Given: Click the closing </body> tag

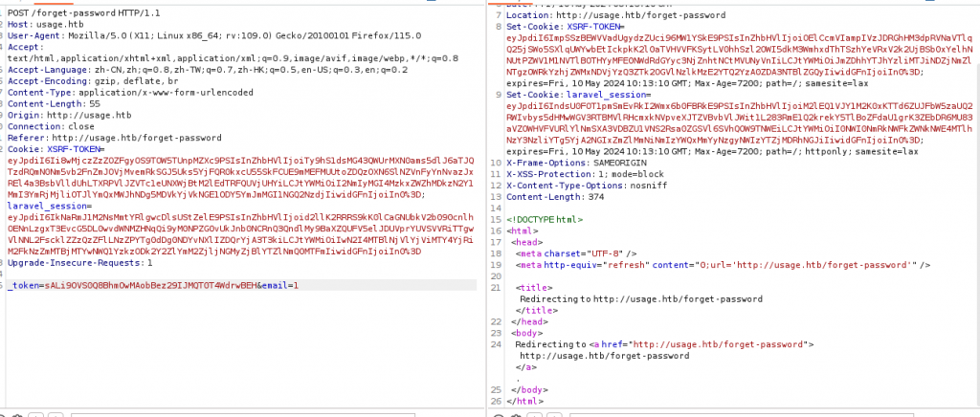Looking at the screenshot, I should [x=527, y=389].
